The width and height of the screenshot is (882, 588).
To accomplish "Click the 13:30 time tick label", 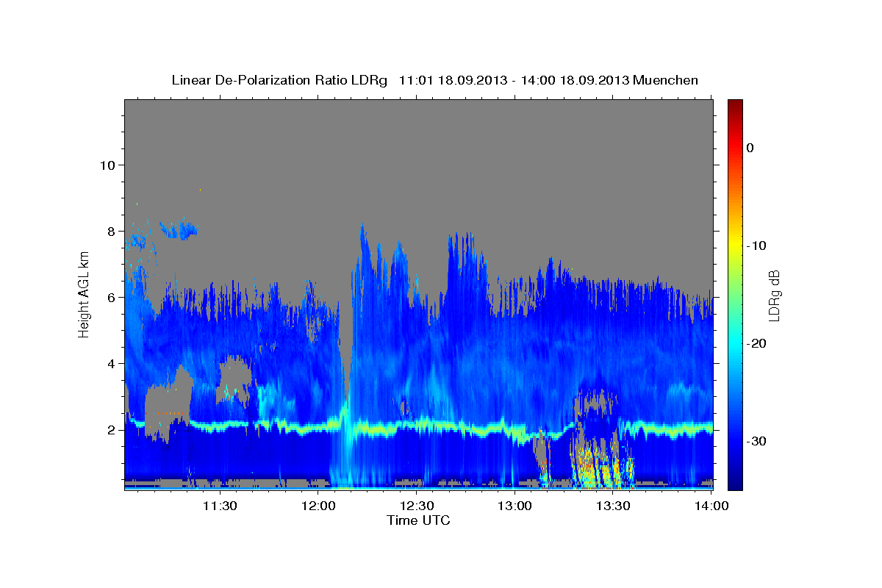I will pyautogui.click(x=613, y=506).
